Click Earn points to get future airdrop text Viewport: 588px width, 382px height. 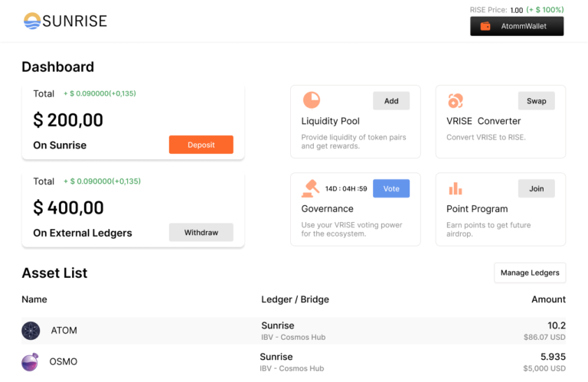pyautogui.click(x=488, y=230)
